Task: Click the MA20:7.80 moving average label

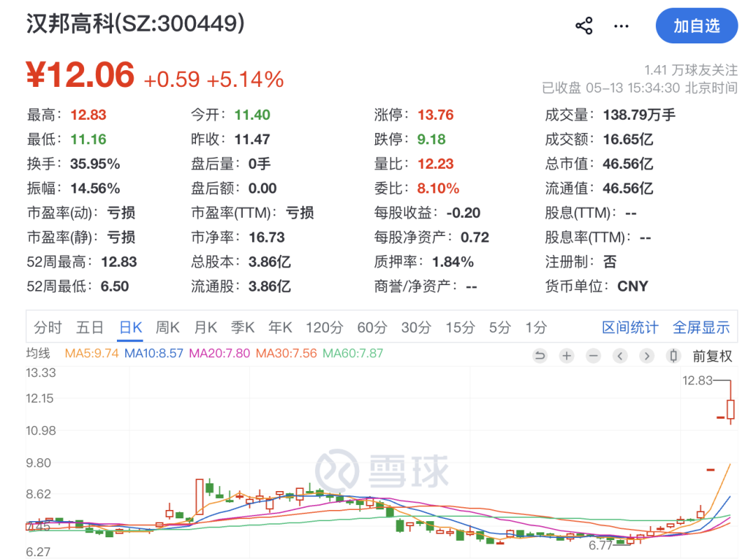Action: (219, 353)
